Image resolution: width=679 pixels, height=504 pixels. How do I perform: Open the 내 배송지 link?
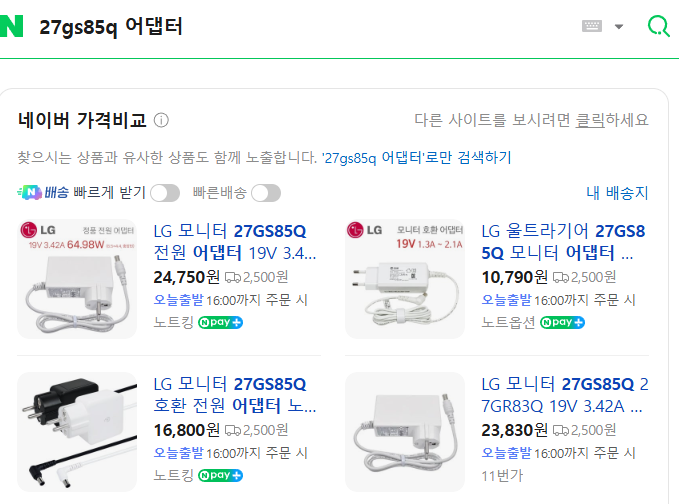click(x=617, y=192)
